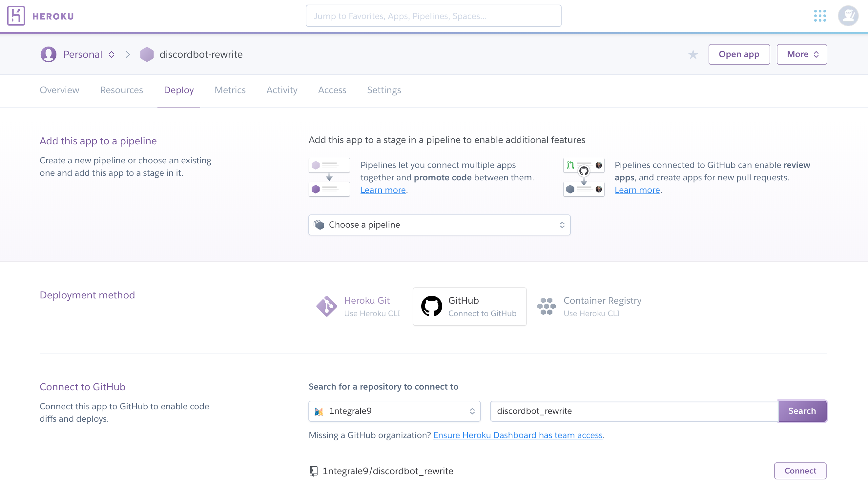Open the More actions dropdown
Image resolution: width=868 pixels, height=484 pixels.
[802, 54]
